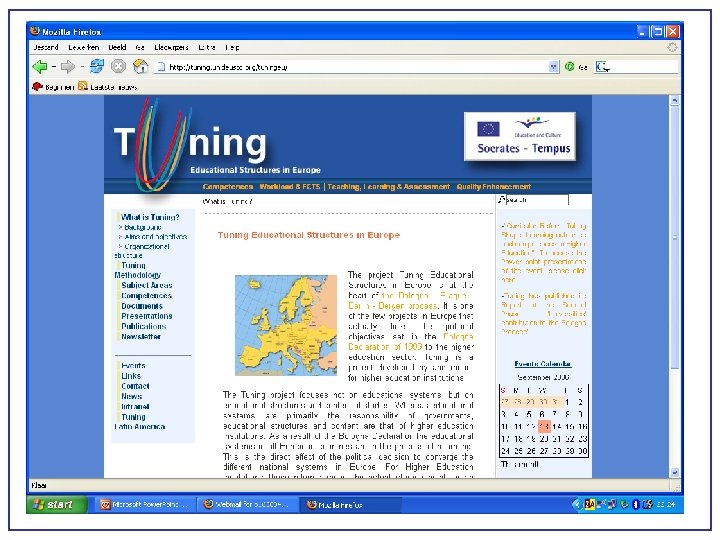The image size is (720, 540).
Task: Switch to Webmail taskbar button
Action: (x=248, y=505)
